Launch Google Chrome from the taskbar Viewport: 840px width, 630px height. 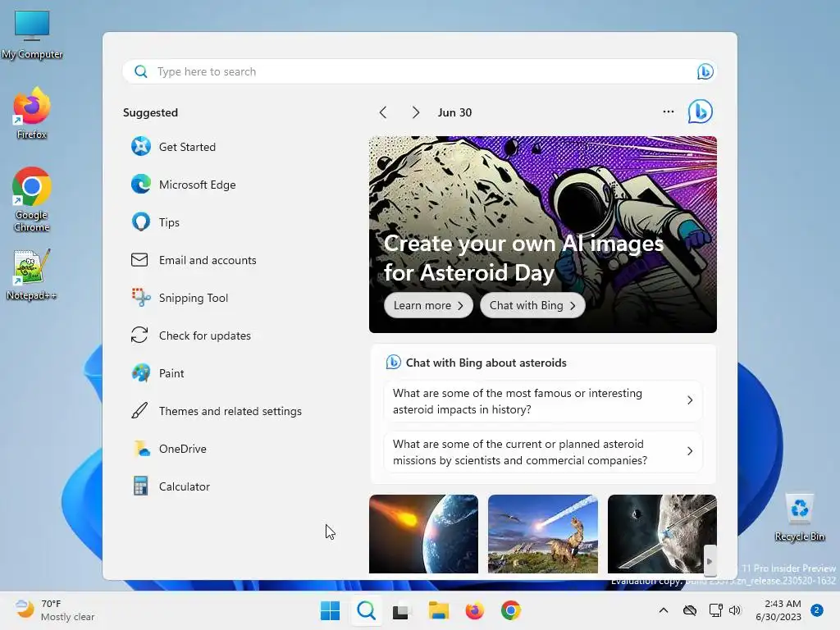[511, 610]
